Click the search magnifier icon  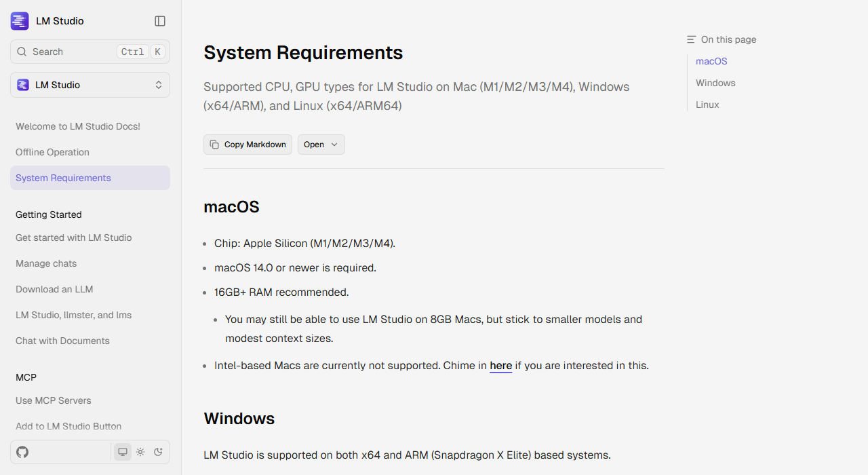[22, 52]
